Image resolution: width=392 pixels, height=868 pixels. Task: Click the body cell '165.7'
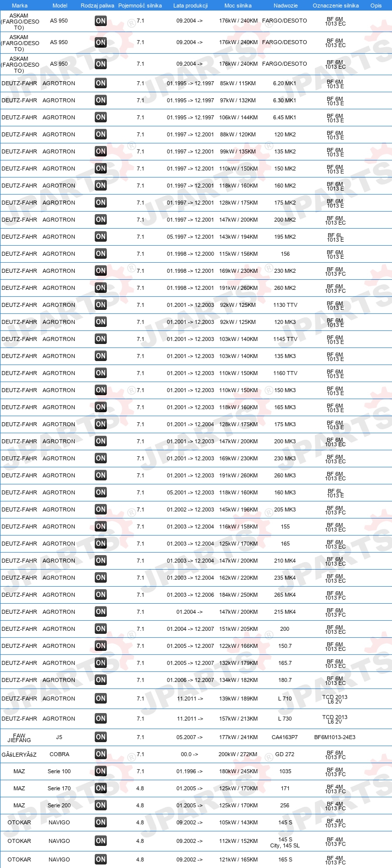point(285,663)
